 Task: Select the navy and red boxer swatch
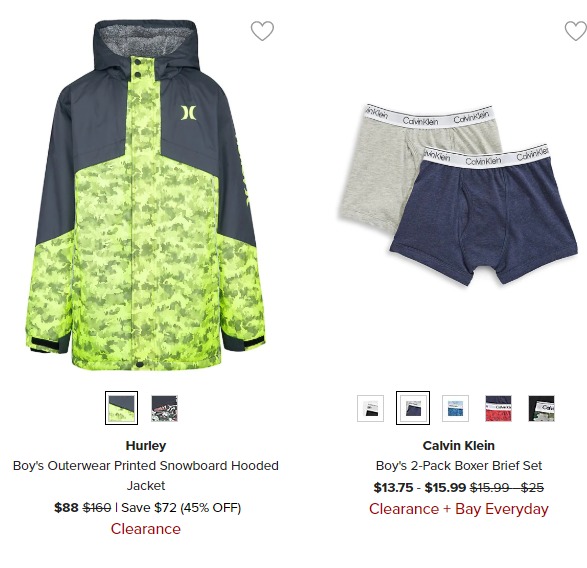498,408
